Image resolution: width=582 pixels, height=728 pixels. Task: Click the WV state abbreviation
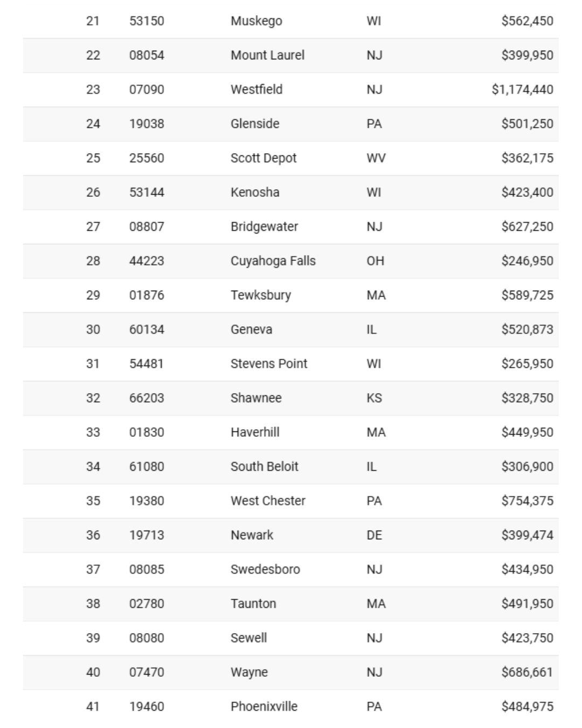coord(376,158)
